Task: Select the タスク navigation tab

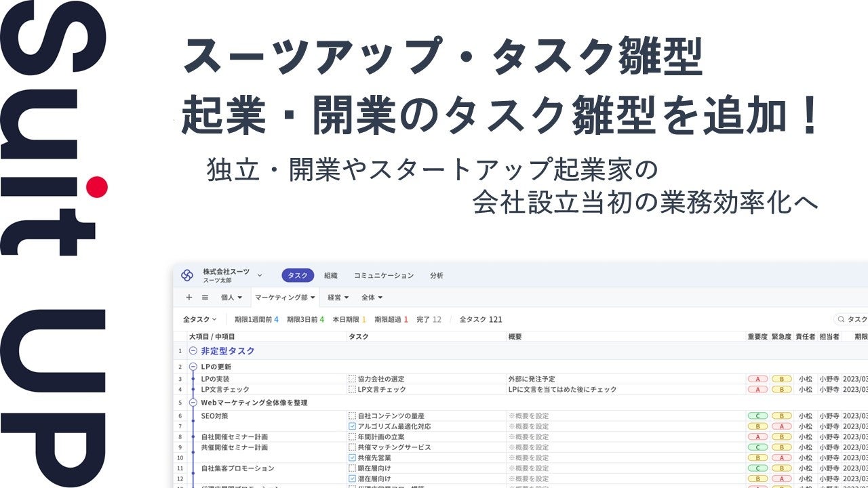Action: click(x=298, y=276)
